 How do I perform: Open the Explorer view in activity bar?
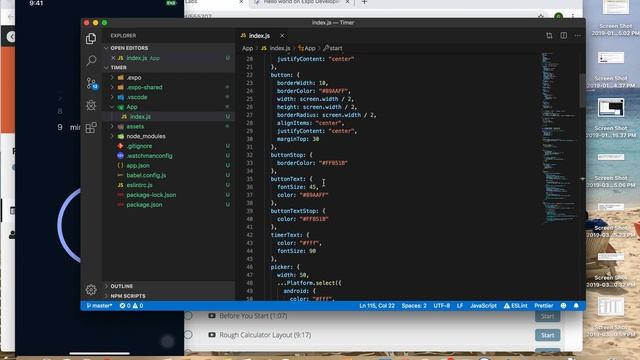(x=91, y=39)
